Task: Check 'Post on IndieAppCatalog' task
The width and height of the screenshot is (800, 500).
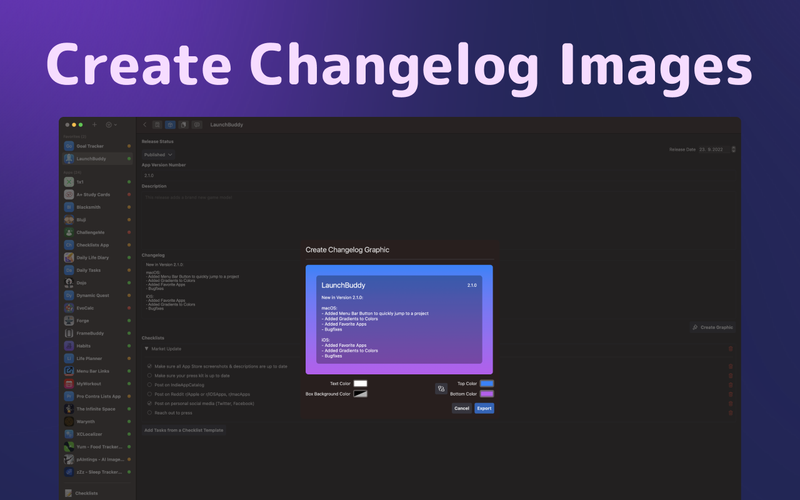Action: click(x=149, y=385)
